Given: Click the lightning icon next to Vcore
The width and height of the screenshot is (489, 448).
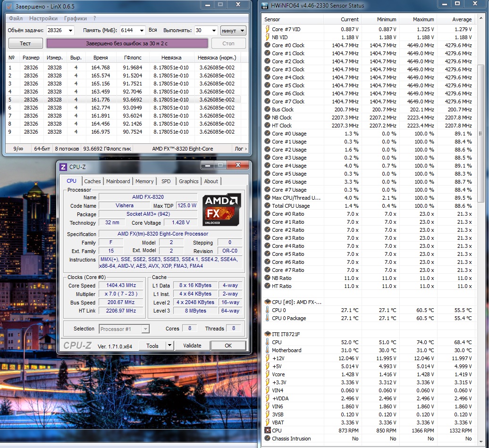Looking at the screenshot, I should click(x=268, y=374).
